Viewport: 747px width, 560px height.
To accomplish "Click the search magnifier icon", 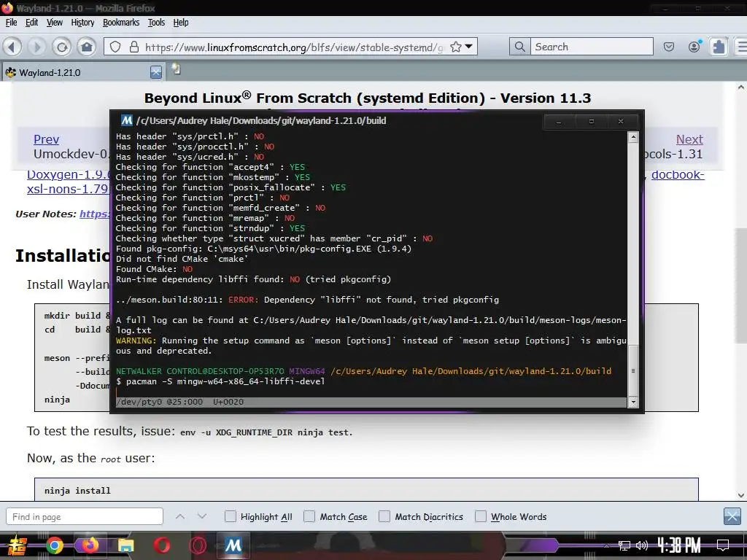I will (x=519, y=47).
